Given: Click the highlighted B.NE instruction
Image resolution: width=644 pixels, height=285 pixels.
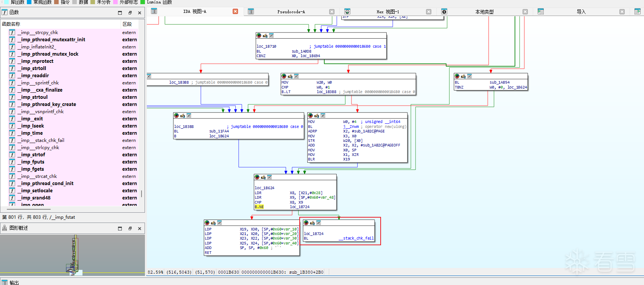Looking at the screenshot, I should 259,207.
